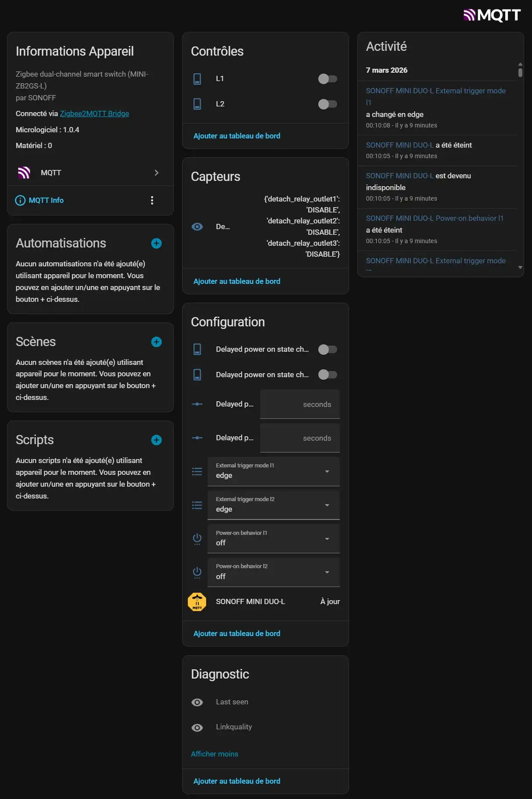Open Power-on behavior l2 dropdown

point(273,572)
